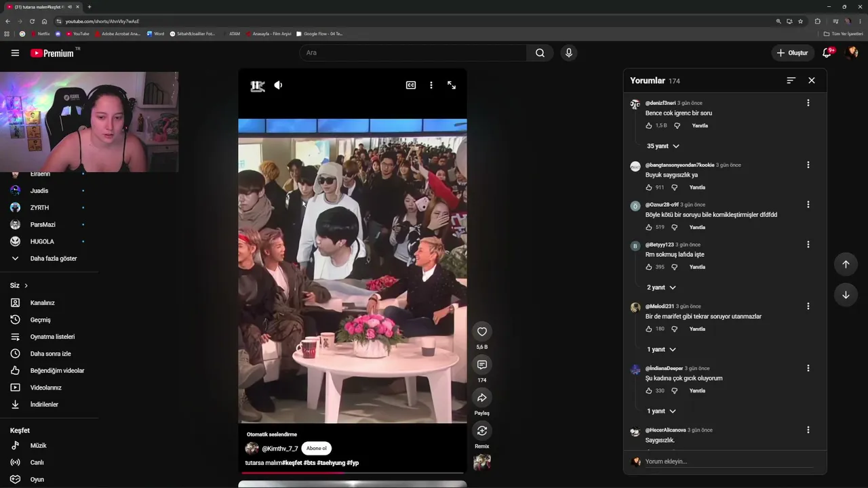The height and width of the screenshot is (488, 868).
Task: Open the @Kimthv_7_7 channel link
Action: point(279,449)
